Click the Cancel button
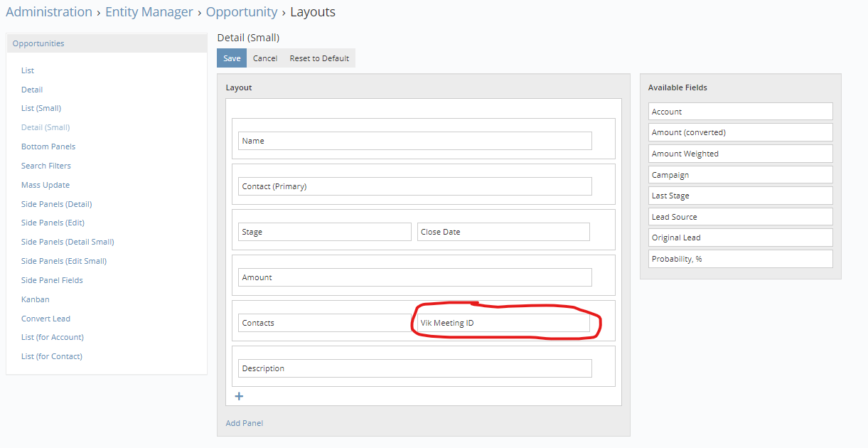Image resolution: width=868 pixels, height=448 pixels. 264,58
